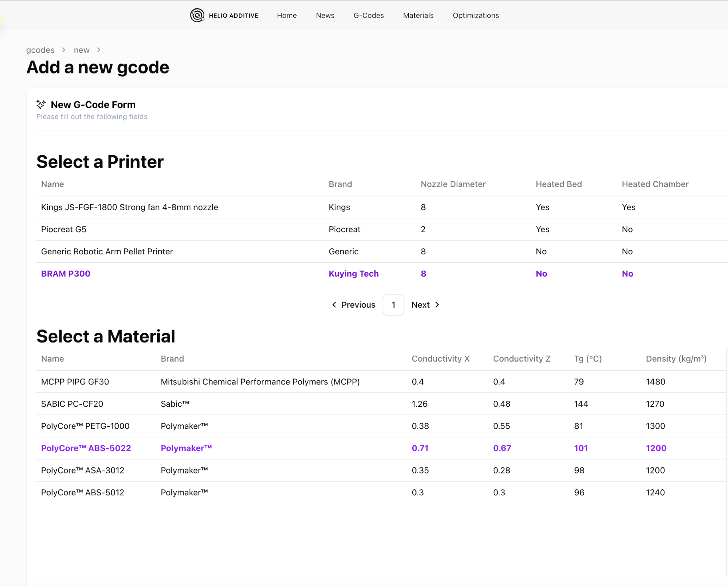The width and height of the screenshot is (728, 586).
Task: Click the Piocreat G5 nozzle diameter 2
Action: coord(423,229)
